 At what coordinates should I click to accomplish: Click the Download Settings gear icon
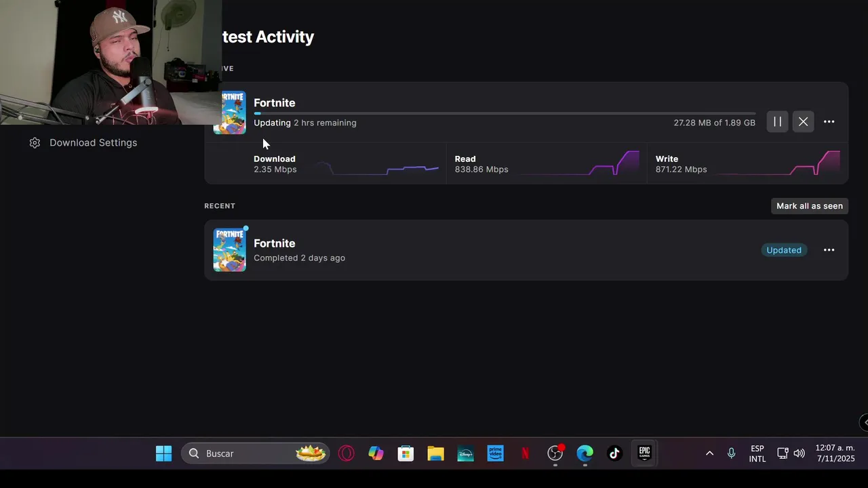pyautogui.click(x=35, y=143)
